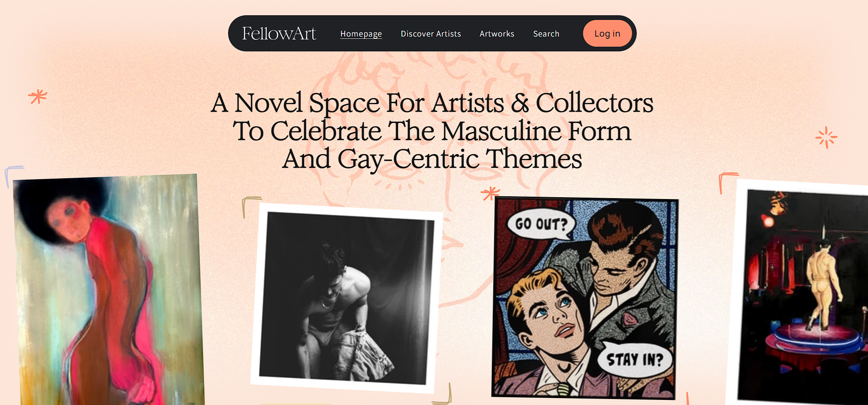Viewport: 868px width, 405px height.
Task: Click the orange corner bracket near nightclub painting
Action: point(728,182)
